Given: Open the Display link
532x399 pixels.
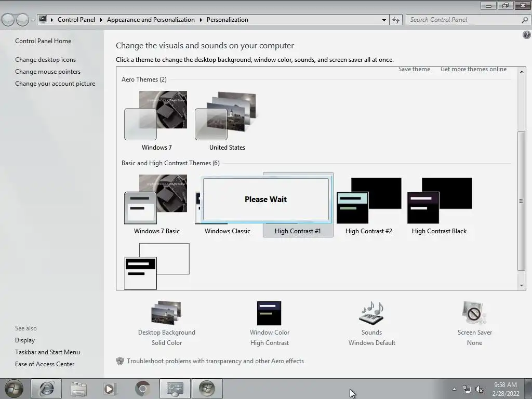Looking at the screenshot, I should tap(25, 340).
